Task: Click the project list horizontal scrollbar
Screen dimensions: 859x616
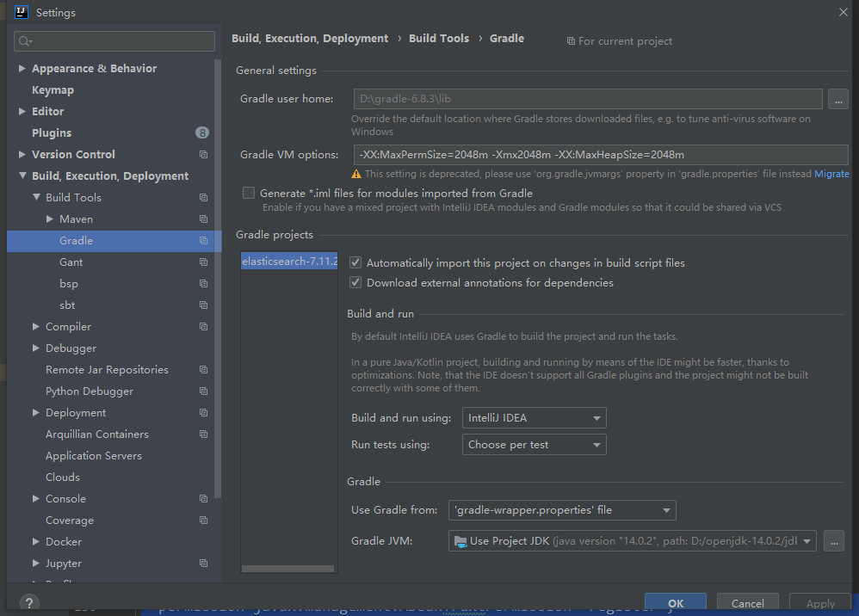Action: pos(287,569)
